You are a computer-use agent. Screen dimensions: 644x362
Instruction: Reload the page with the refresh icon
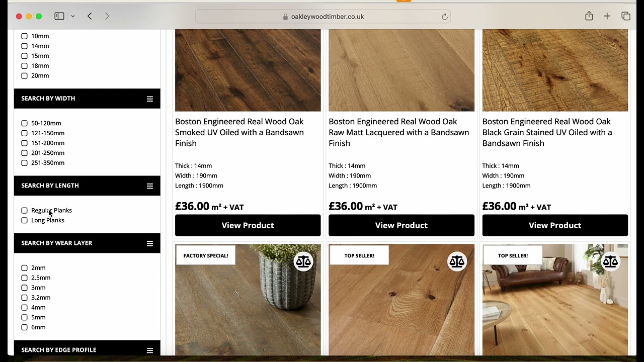click(445, 17)
